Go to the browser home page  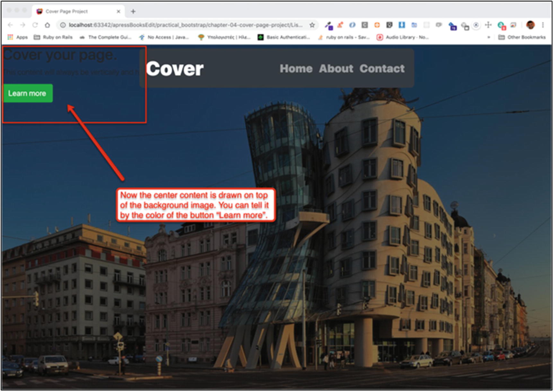(47, 25)
